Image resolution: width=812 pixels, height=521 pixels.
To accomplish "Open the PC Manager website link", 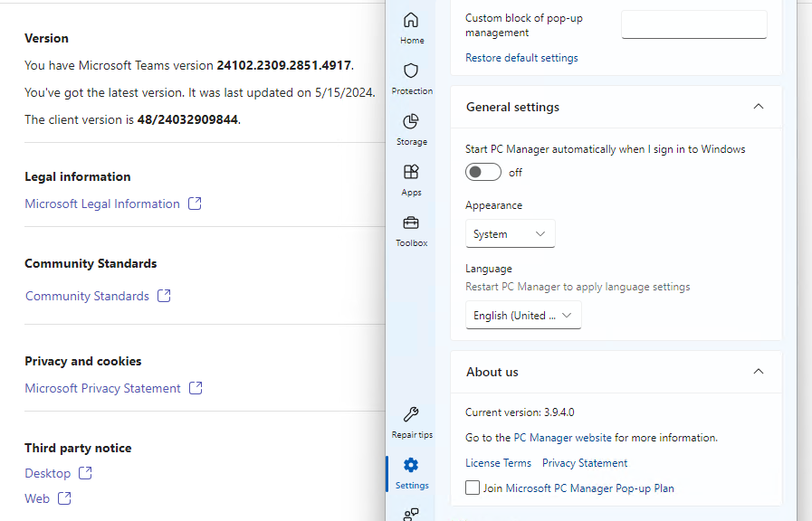I will tap(562, 437).
